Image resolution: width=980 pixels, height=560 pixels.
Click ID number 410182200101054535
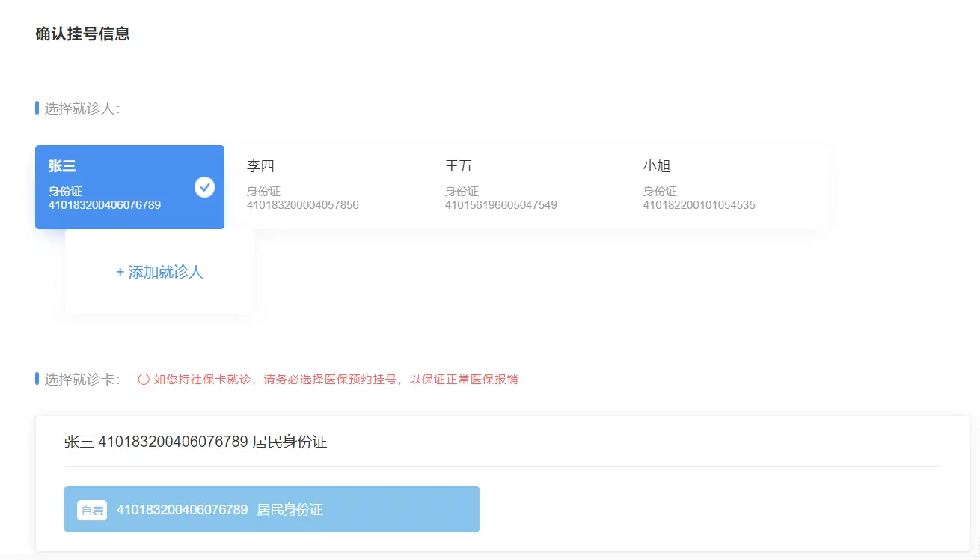(699, 205)
